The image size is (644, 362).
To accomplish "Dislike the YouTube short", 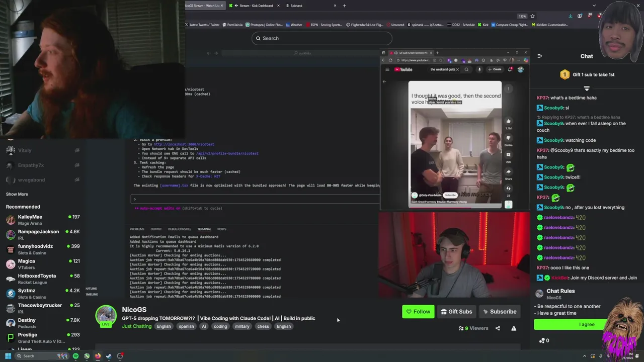I will (x=508, y=138).
